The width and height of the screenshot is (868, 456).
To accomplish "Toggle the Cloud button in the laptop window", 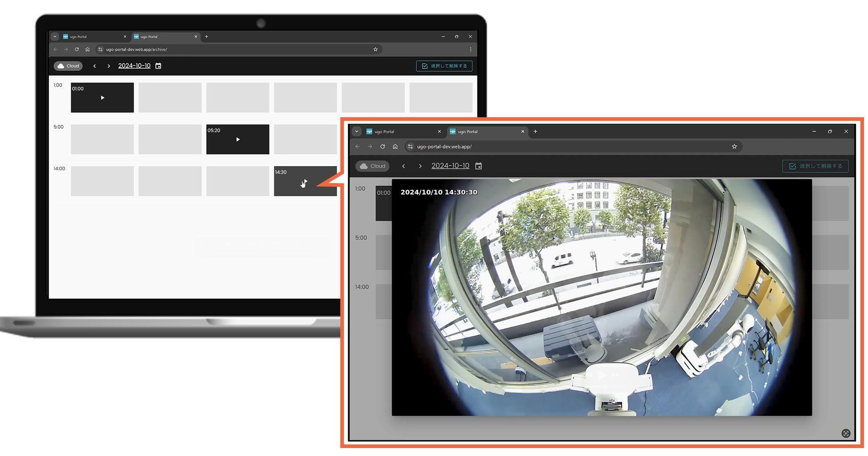I will tap(68, 66).
